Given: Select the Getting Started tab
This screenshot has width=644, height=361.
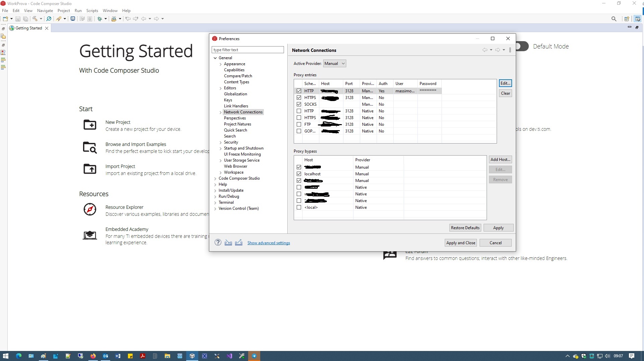Looking at the screenshot, I should click(29, 28).
